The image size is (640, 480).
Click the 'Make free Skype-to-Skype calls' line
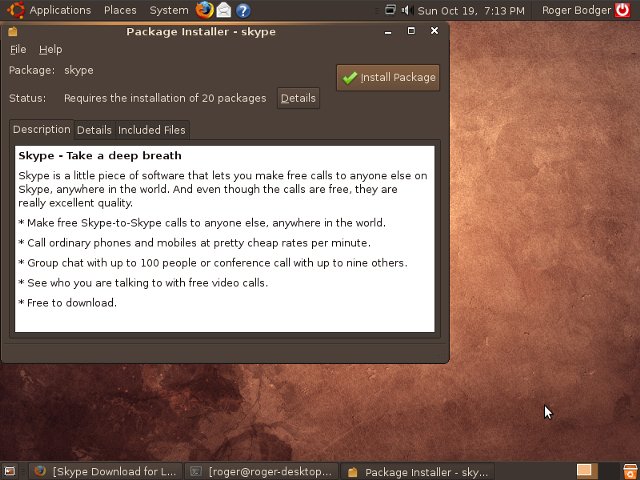[202, 223]
